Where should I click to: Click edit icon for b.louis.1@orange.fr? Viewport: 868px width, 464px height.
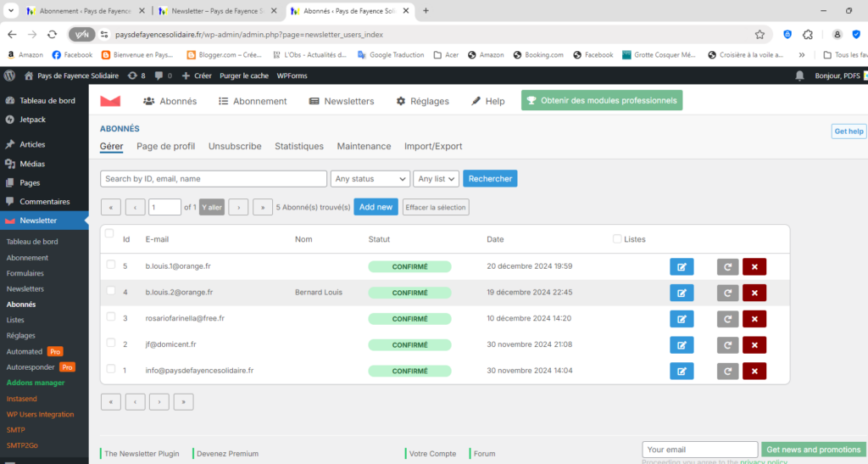pyautogui.click(x=681, y=266)
